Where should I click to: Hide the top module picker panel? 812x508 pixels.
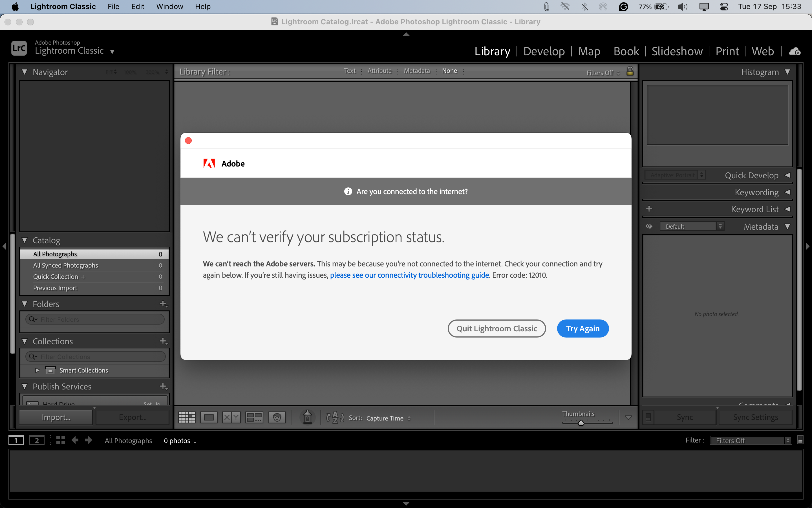pos(406,34)
